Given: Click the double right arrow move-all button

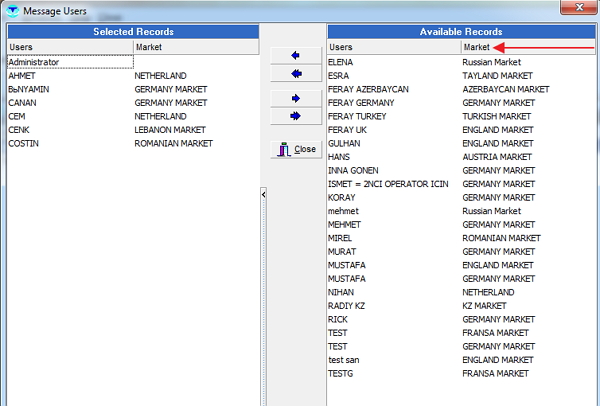Looking at the screenshot, I should (295, 116).
